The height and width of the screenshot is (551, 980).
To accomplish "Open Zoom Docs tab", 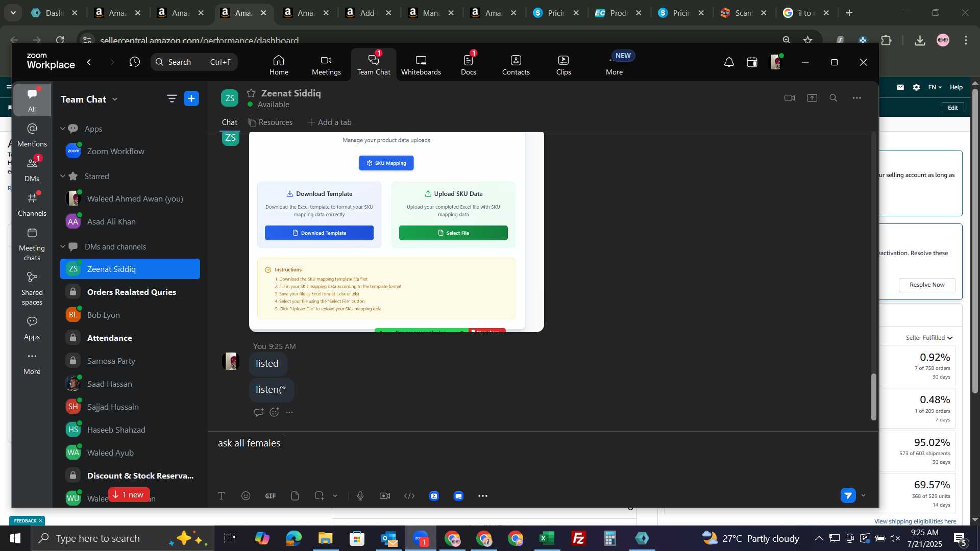I will click(x=469, y=65).
